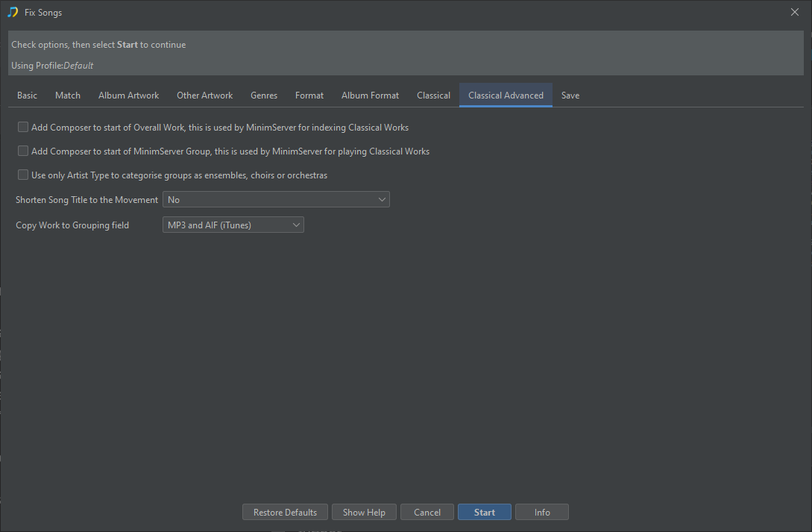
Task: Cancel the Fix Songs dialog
Action: click(x=427, y=513)
